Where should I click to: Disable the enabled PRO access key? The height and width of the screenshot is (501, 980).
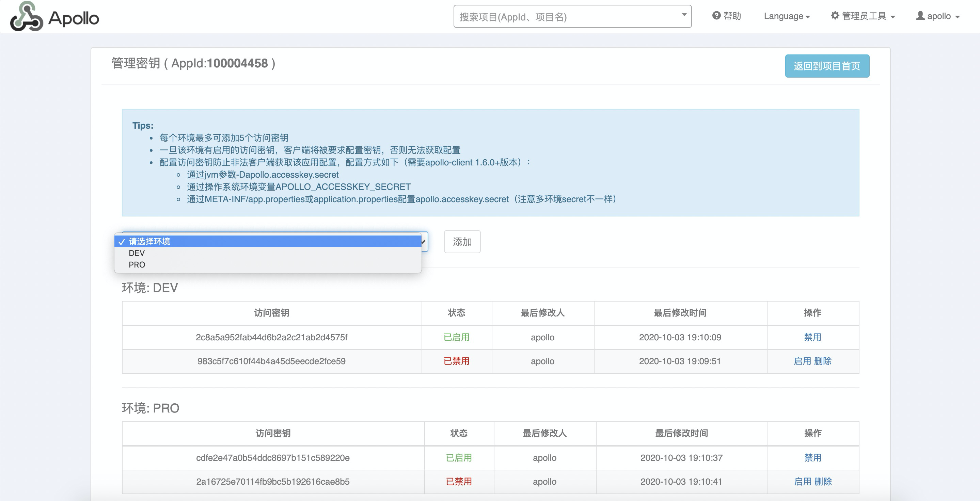(x=812, y=458)
